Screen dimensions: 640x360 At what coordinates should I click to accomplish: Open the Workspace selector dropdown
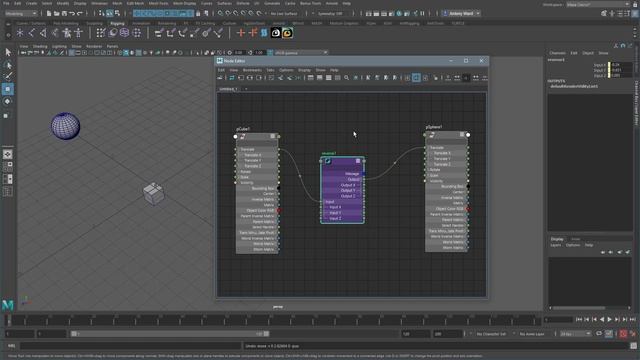tap(598, 4)
